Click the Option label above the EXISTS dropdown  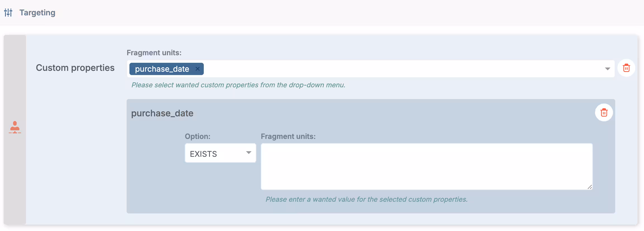click(x=198, y=136)
